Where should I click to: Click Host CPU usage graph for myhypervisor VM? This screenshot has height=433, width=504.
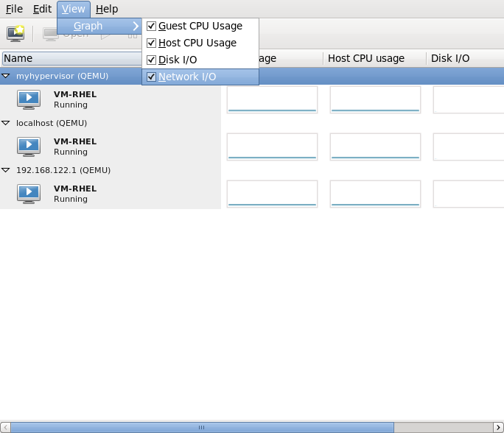[x=375, y=99]
